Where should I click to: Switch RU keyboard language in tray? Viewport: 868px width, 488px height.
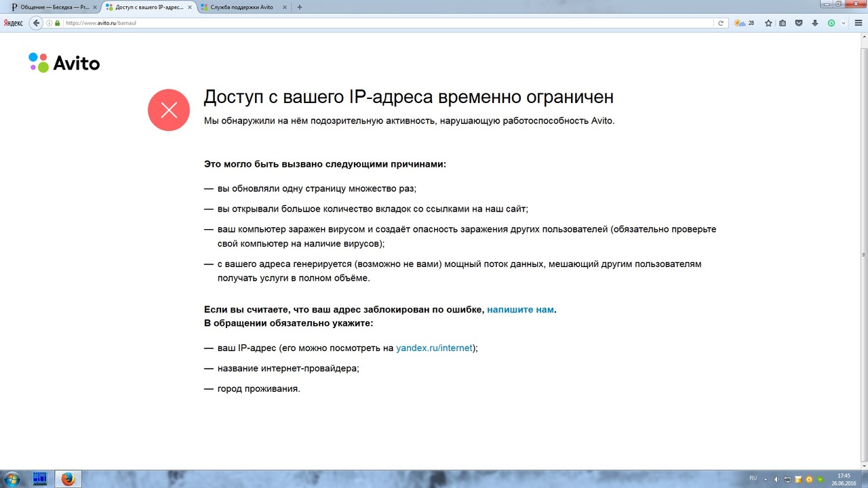[x=753, y=479]
